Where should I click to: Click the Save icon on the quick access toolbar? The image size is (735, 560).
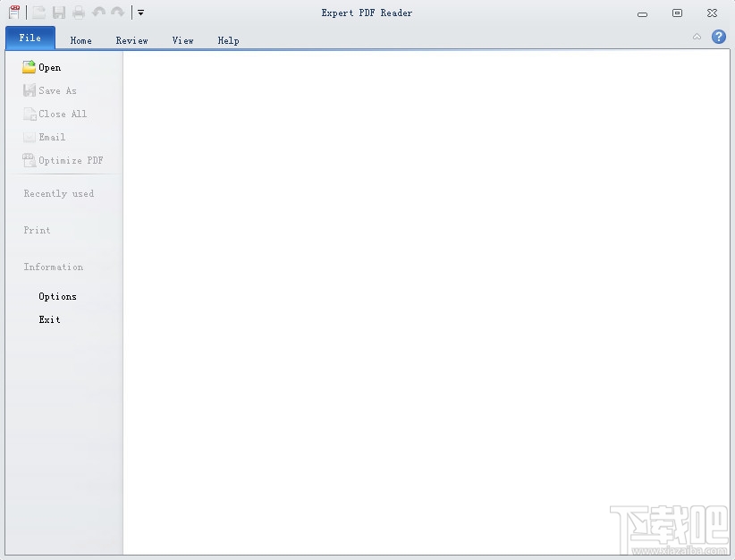pos(59,12)
